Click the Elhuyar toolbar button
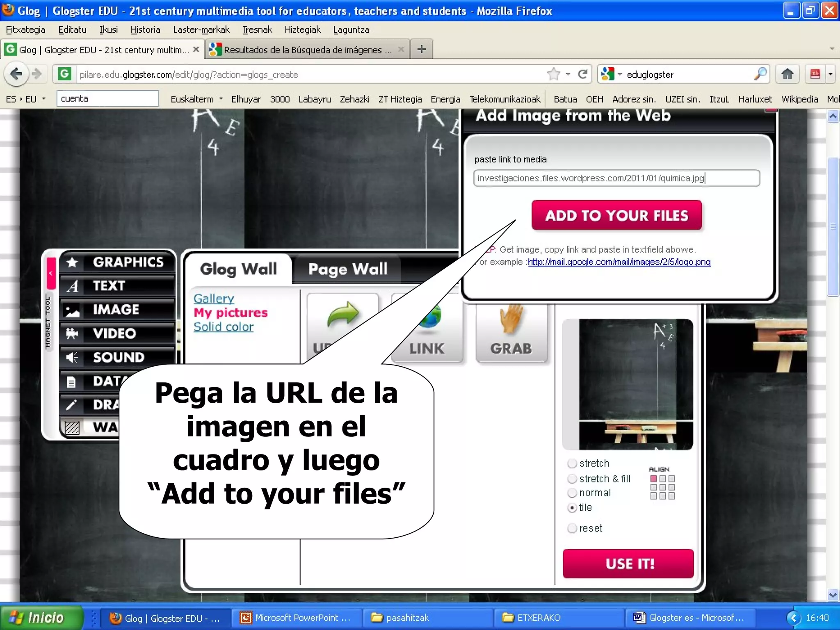Screen dimensions: 840x630 [x=246, y=99]
